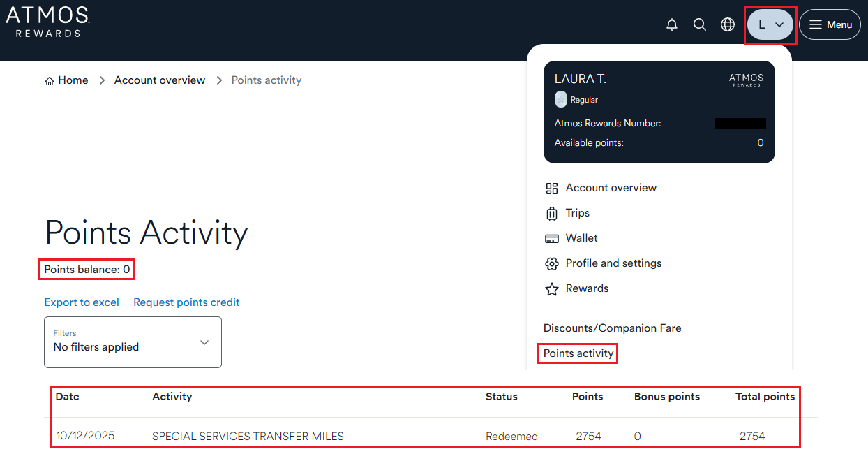Screen dimensions: 868x454
Task: Click the Special Services Transfer Miles row
Action: [248, 437]
